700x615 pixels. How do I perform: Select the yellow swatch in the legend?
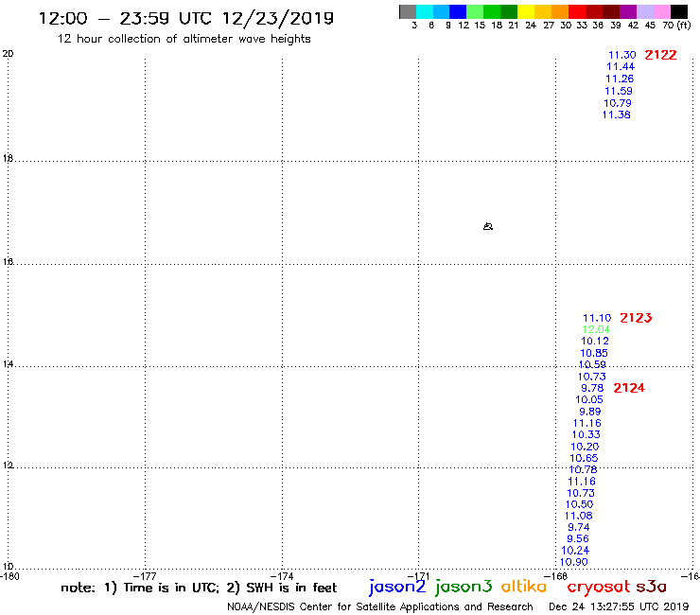[526, 11]
